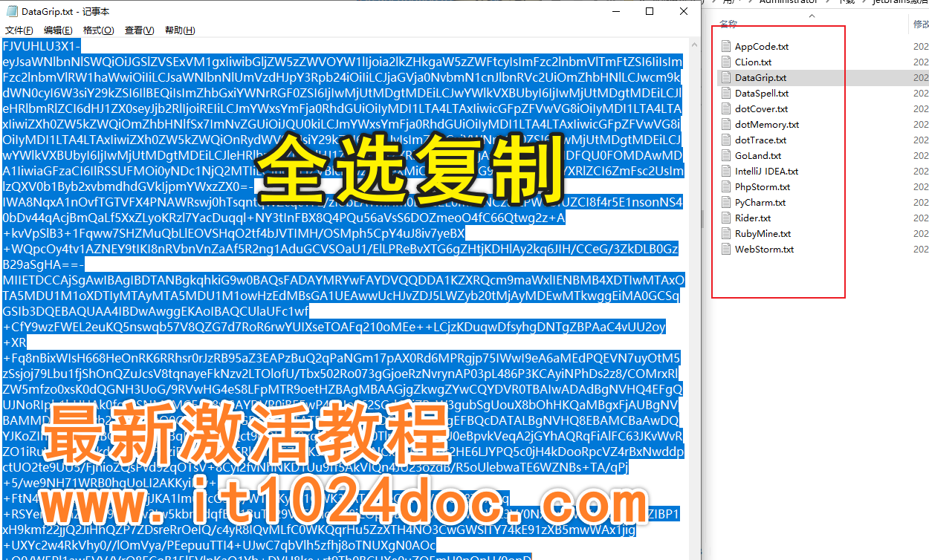Open the 格式(O) menu
The height and width of the screenshot is (560, 929).
click(x=98, y=30)
